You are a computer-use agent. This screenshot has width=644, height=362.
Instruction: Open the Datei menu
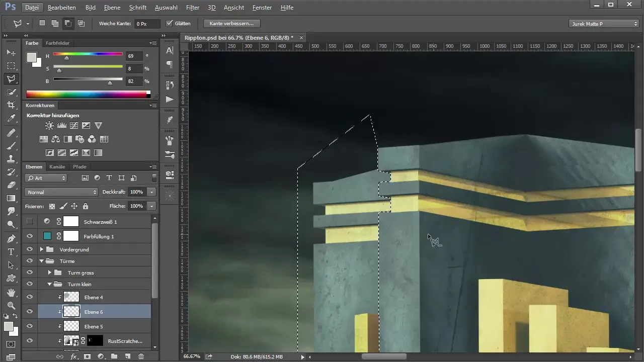[32, 8]
